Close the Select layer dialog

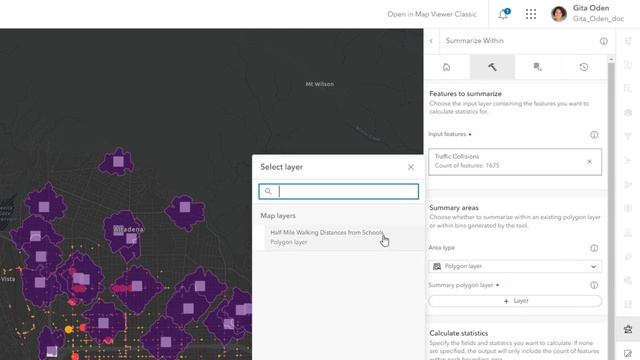[411, 167]
